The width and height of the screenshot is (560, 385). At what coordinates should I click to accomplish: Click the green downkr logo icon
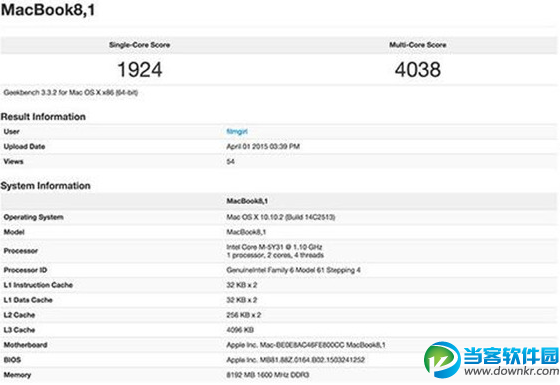(442, 360)
